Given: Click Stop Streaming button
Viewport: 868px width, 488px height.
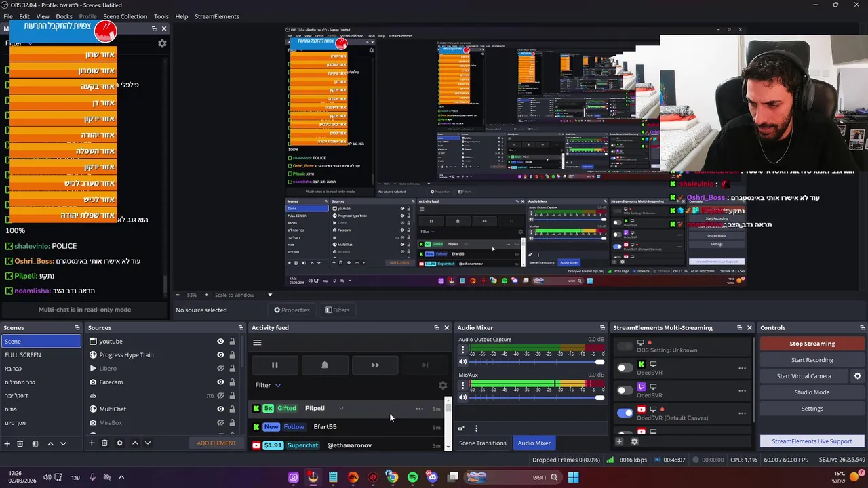Looking at the screenshot, I should click(x=812, y=344).
